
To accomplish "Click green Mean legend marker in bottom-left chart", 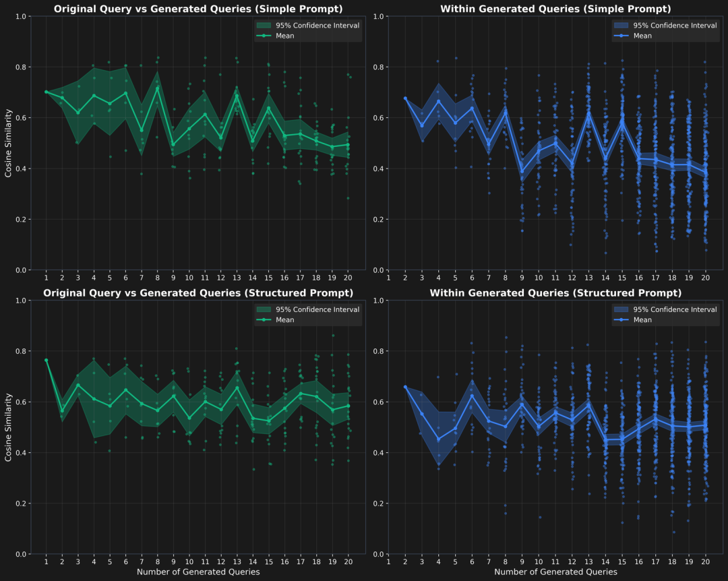I will [264, 320].
